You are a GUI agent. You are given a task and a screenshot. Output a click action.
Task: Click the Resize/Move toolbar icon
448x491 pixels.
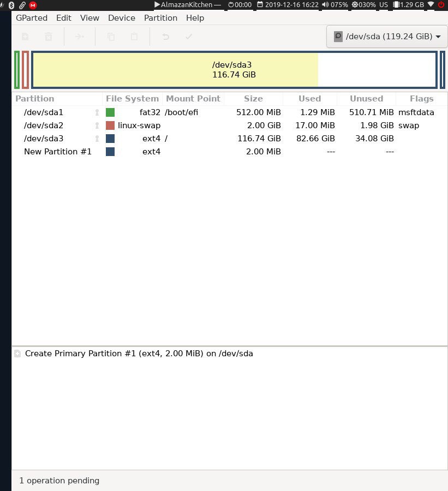click(80, 37)
